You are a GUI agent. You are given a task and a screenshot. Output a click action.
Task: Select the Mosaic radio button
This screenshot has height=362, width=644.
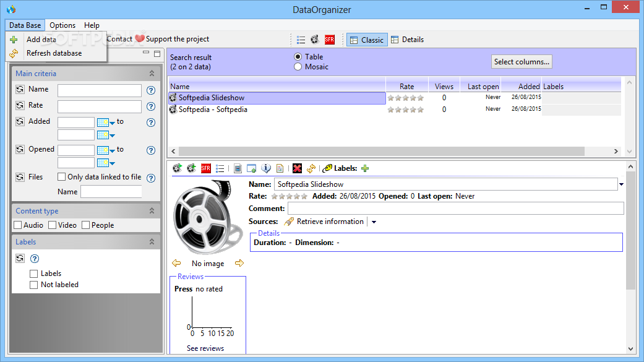[x=298, y=67]
